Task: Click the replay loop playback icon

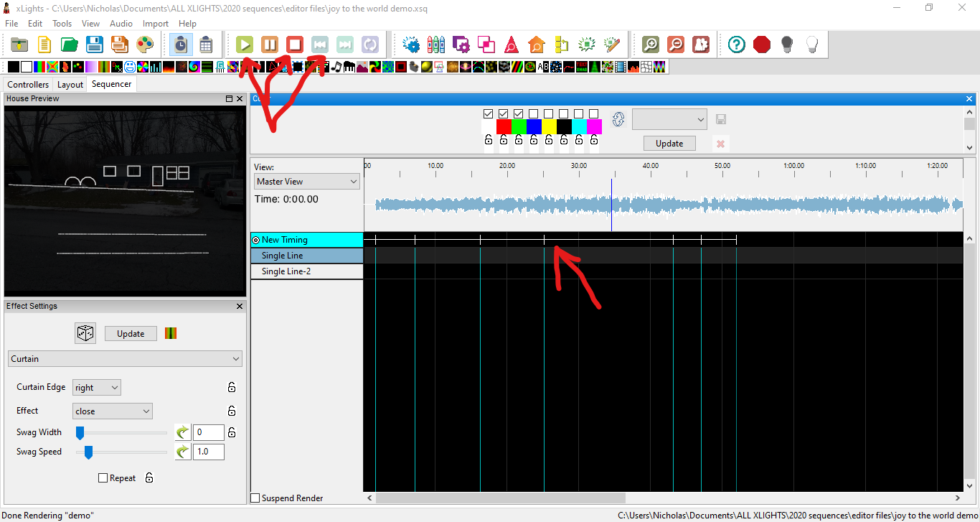Action: point(370,44)
